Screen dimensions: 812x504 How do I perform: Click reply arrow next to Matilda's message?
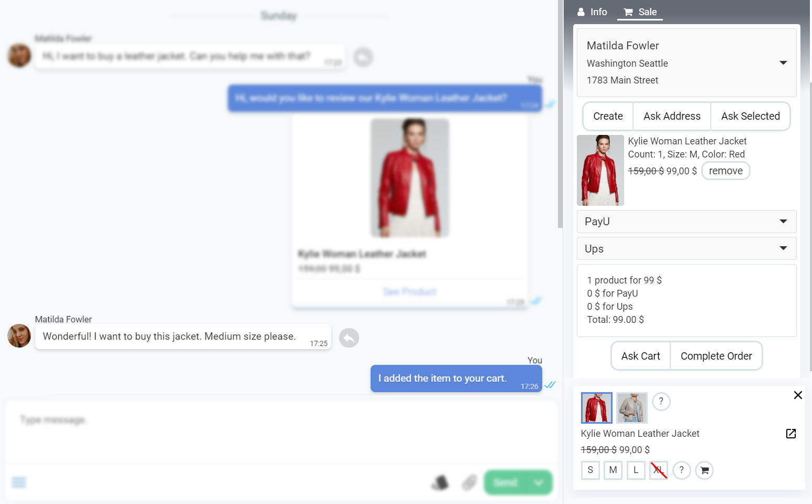pyautogui.click(x=349, y=338)
